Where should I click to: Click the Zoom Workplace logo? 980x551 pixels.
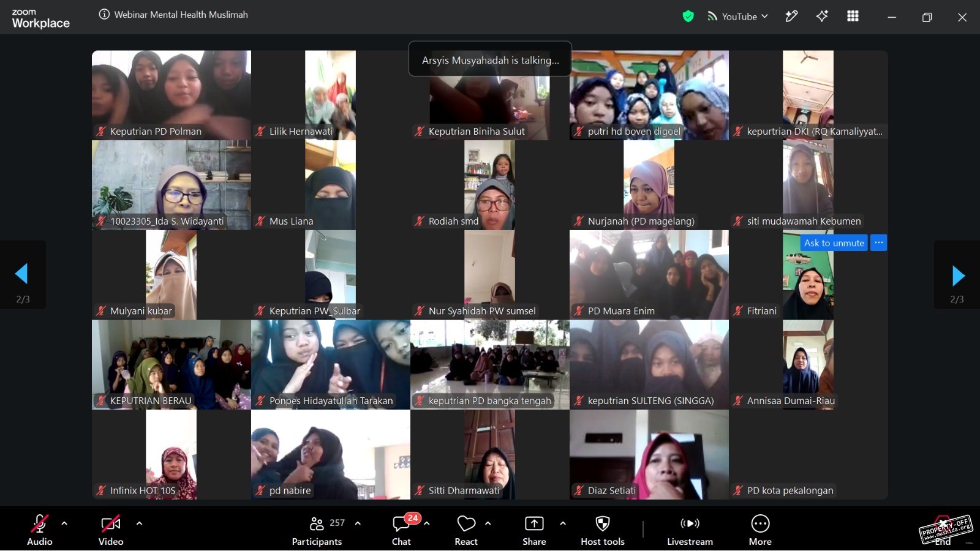40,19
